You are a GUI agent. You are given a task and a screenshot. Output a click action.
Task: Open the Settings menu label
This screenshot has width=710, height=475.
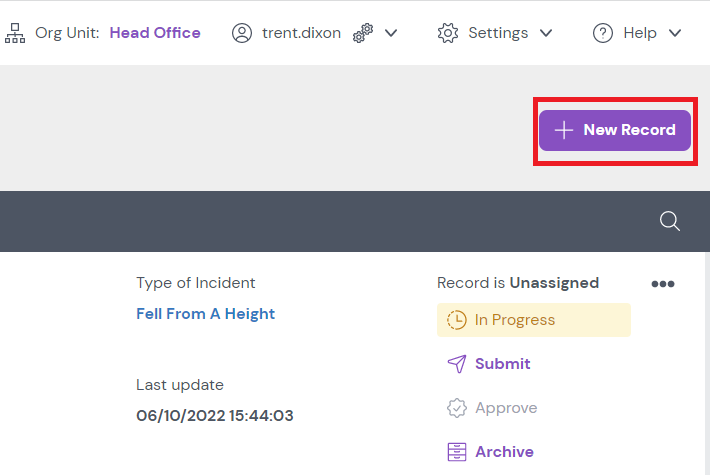coord(498,33)
